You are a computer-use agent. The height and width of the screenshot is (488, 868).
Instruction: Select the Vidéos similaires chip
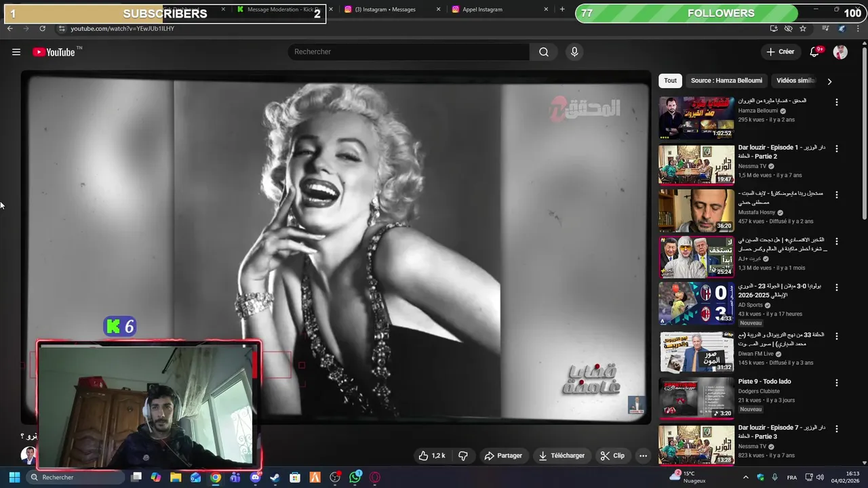pyautogui.click(x=795, y=81)
